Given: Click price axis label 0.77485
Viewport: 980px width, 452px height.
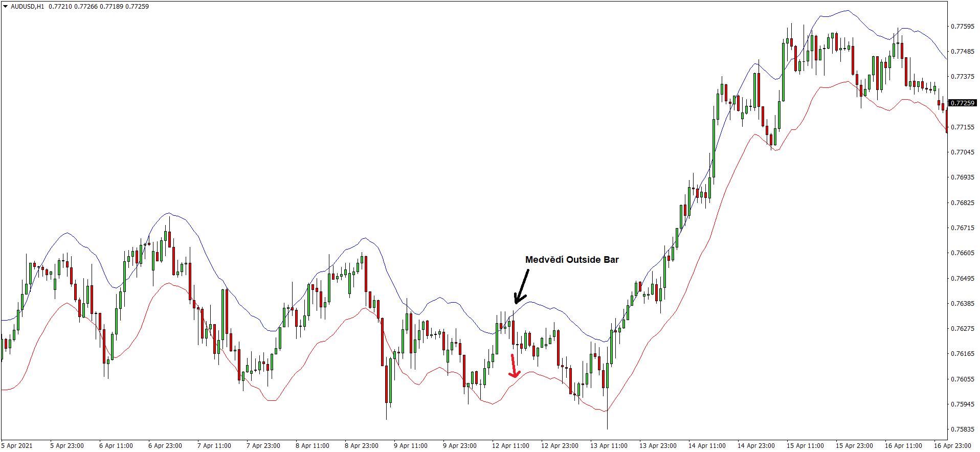Looking at the screenshot, I should 962,51.
